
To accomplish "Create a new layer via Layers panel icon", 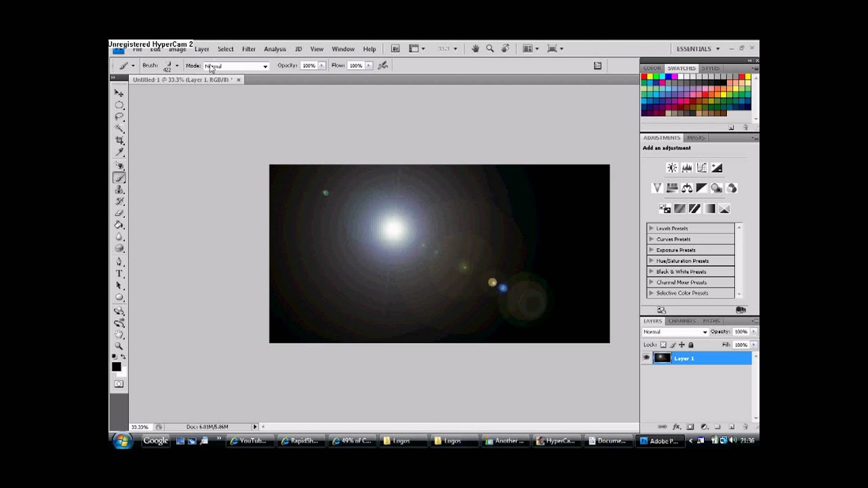I will coord(732,427).
